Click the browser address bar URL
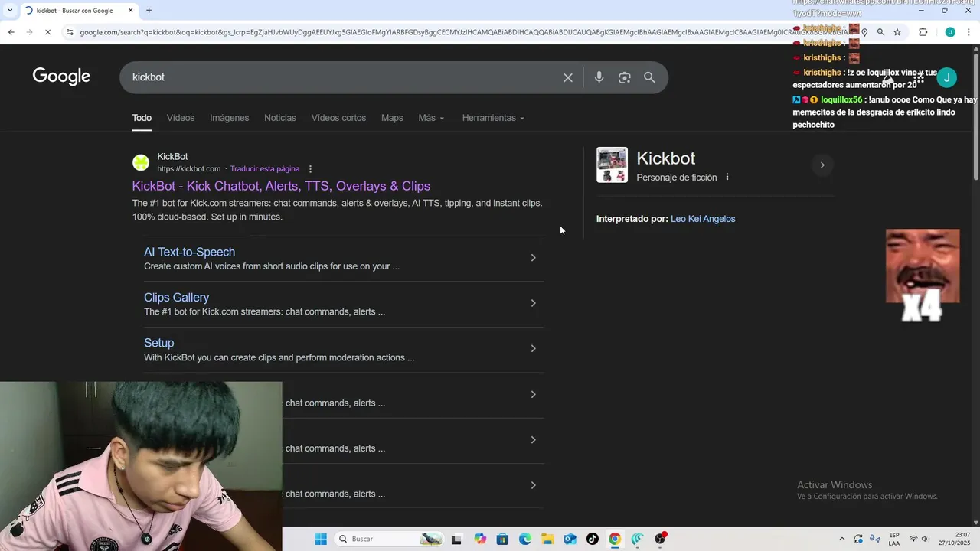This screenshot has height=551, width=980. (x=467, y=32)
